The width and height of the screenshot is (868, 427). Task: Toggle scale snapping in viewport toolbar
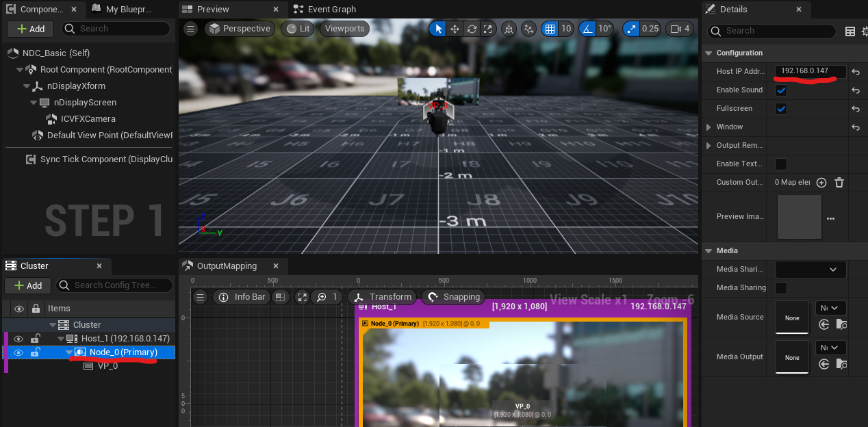coord(630,29)
